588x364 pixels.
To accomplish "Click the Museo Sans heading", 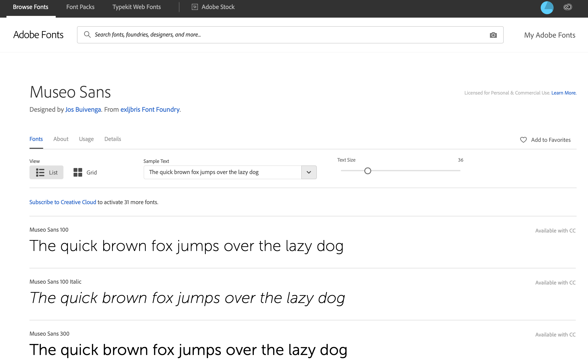I will pos(70,92).
